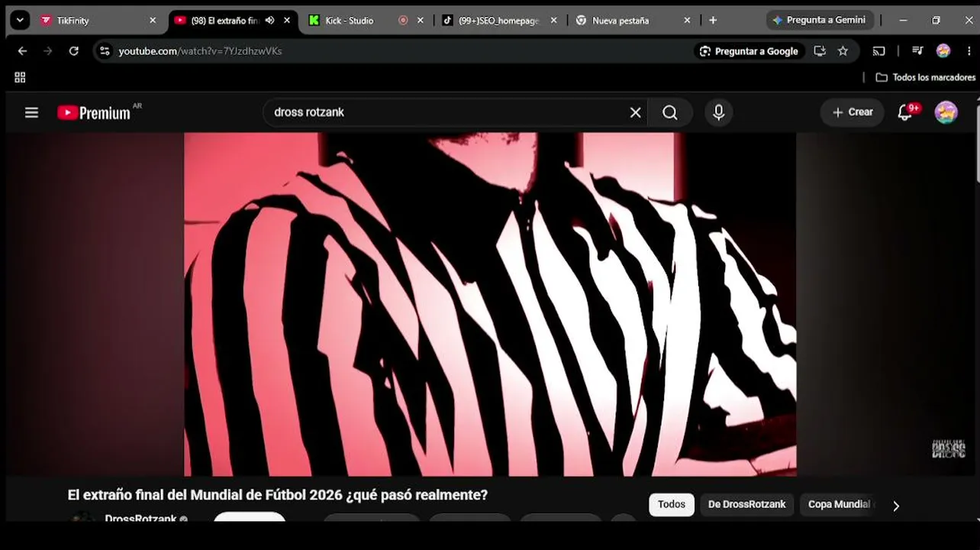Click the youtube.com address bar URL
Screen dimensions: 980x550
click(x=201, y=51)
